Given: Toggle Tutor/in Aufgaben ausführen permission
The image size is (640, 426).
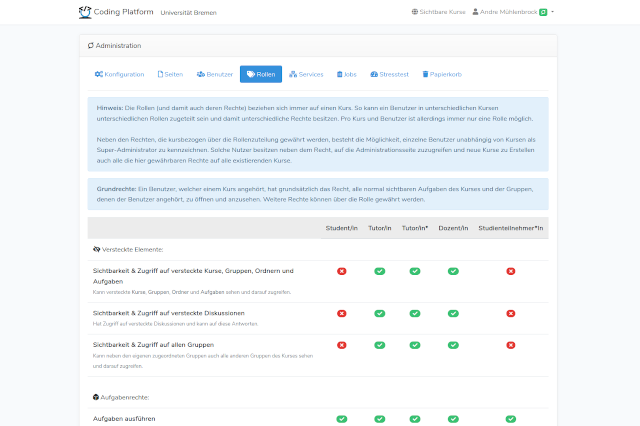Looking at the screenshot, I should click(x=380, y=419).
